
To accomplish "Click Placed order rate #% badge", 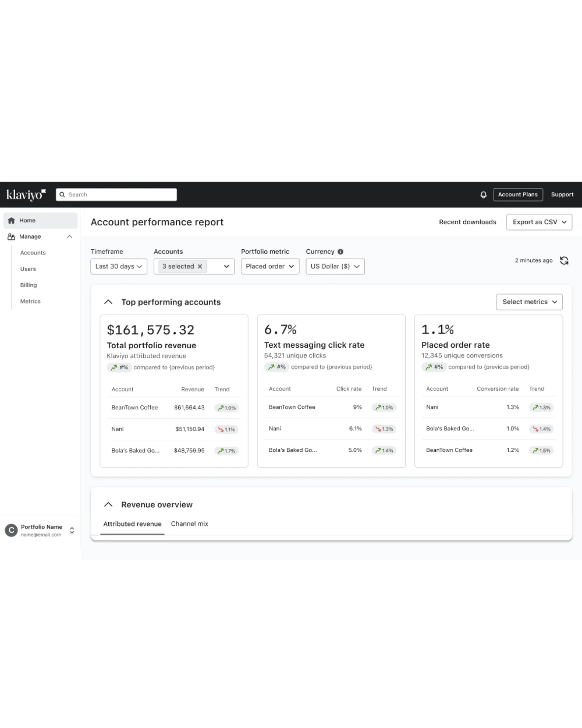I will [434, 367].
